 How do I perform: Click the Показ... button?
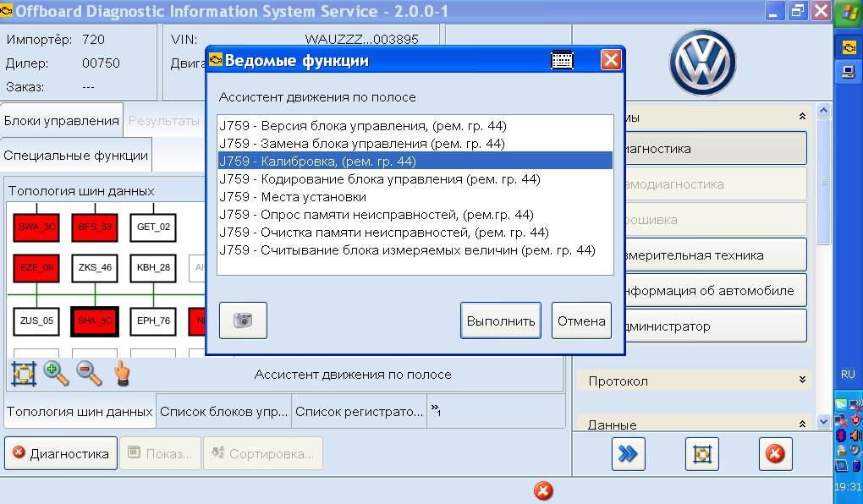160,453
